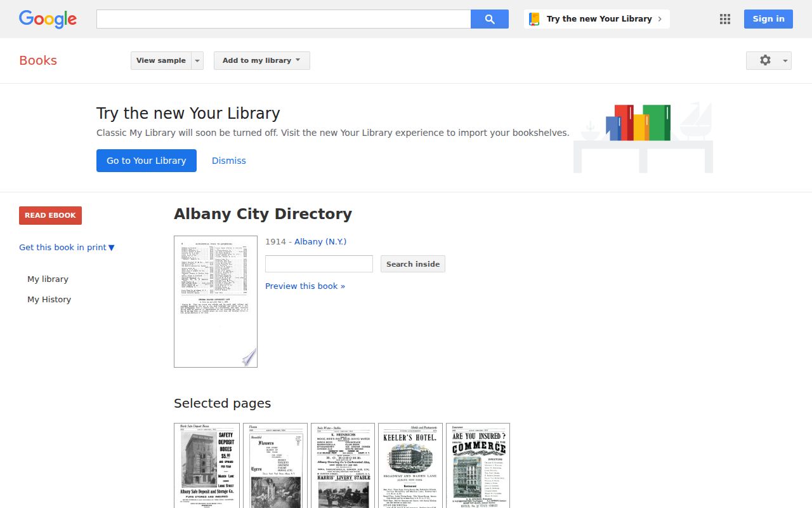This screenshot has height=508, width=812.
Task: Click in the Google search field
Action: 284,19
